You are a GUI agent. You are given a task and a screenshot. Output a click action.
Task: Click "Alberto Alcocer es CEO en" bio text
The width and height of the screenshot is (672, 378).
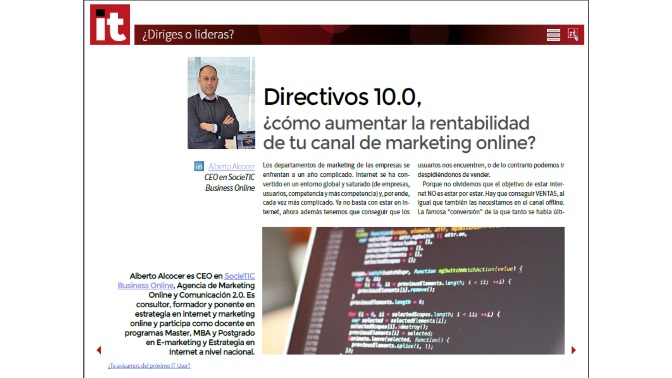[x=176, y=276]
